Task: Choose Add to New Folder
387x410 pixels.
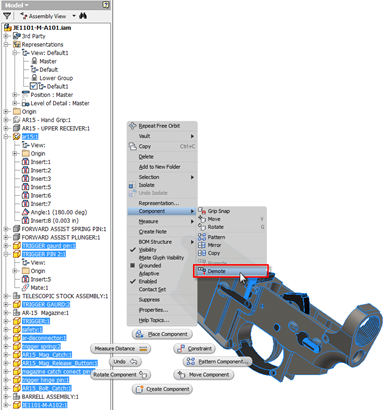Action: coord(162,167)
